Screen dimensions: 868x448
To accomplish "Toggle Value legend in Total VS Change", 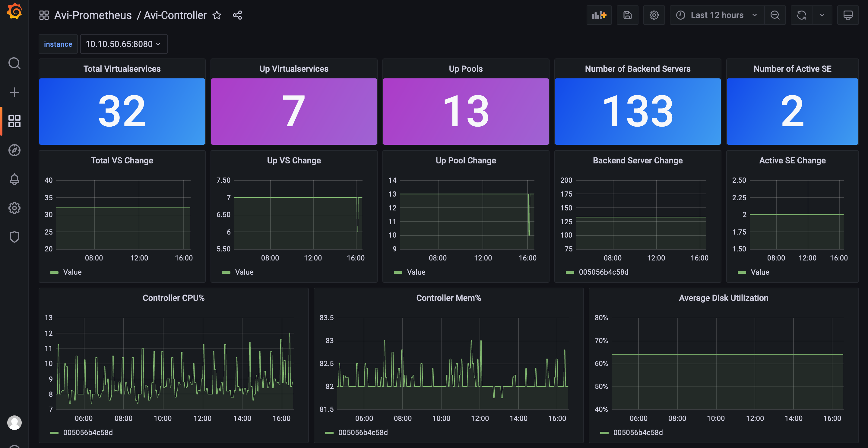I will coord(72,272).
